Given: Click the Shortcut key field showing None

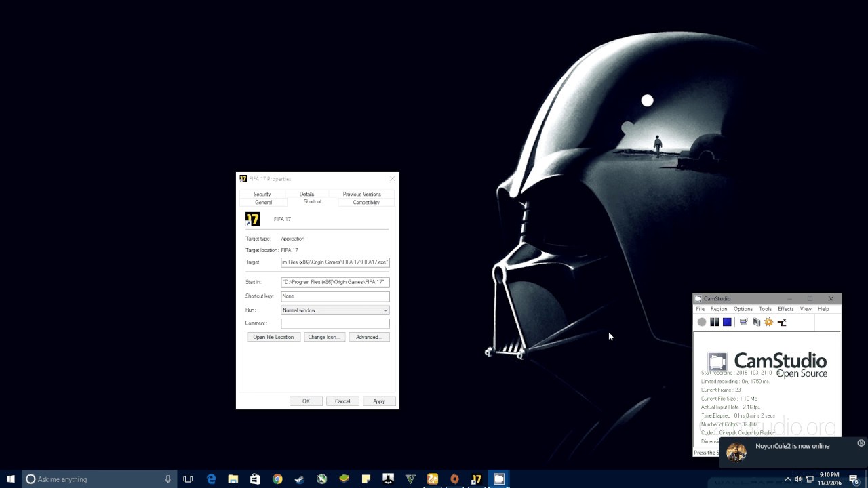Looking at the screenshot, I should click(335, 296).
